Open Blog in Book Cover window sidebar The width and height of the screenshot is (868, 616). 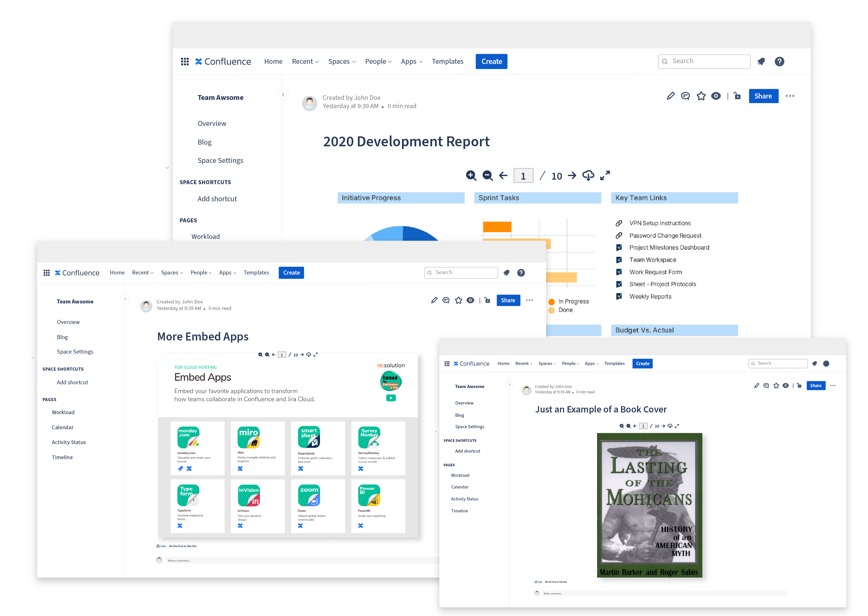point(459,415)
